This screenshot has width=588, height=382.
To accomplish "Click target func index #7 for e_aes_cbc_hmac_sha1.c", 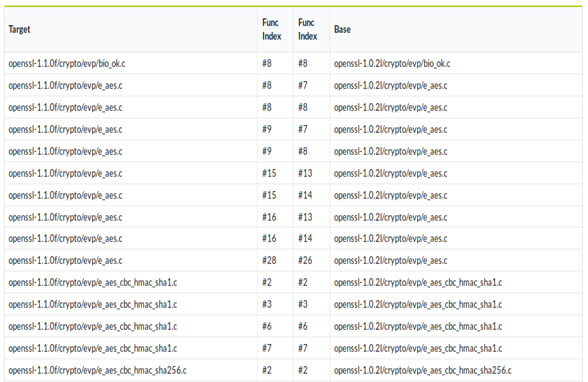I will tap(267, 349).
